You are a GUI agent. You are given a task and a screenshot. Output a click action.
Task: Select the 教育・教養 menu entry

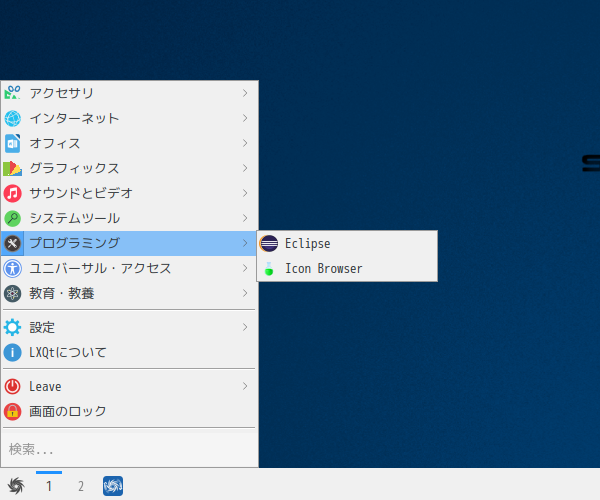click(x=129, y=293)
